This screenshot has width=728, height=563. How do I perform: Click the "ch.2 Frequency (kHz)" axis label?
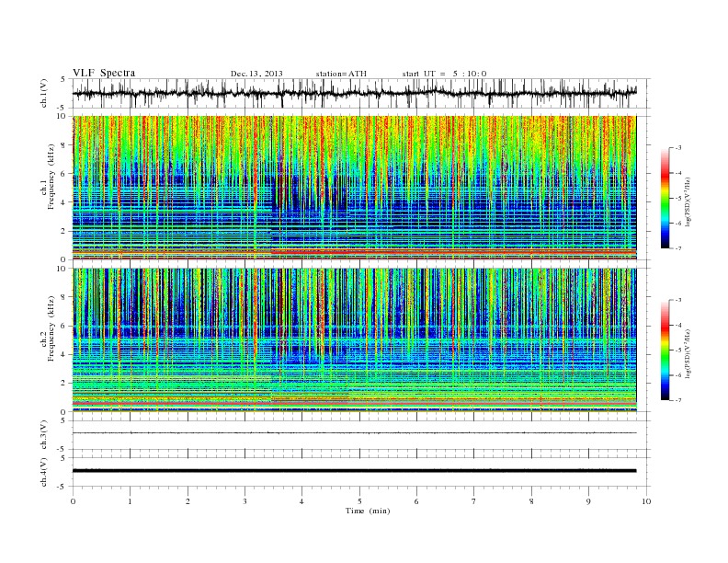click(49, 328)
